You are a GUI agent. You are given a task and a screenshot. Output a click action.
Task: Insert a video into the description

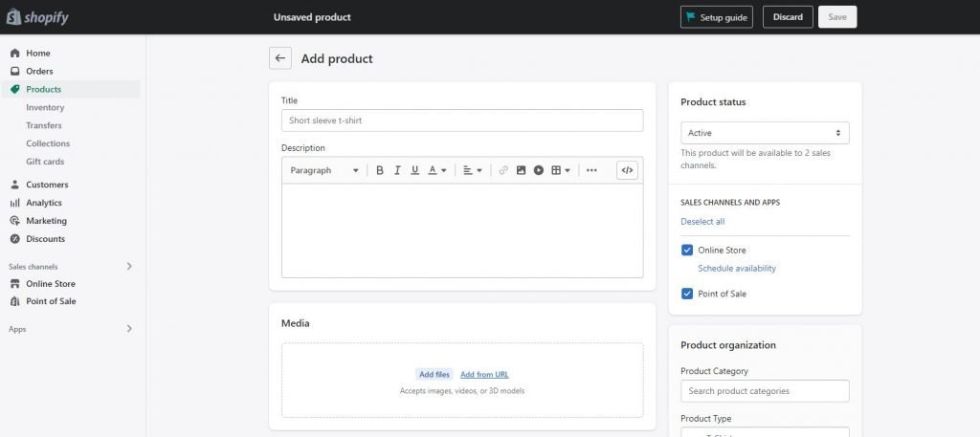(538, 170)
